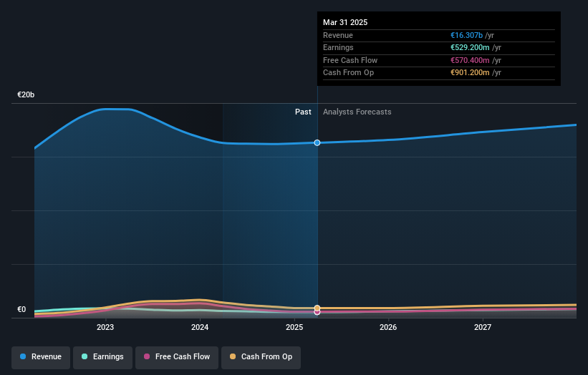Click the 'Analysts Forecasts' label
Screen dimensions: 588x375
357,112
